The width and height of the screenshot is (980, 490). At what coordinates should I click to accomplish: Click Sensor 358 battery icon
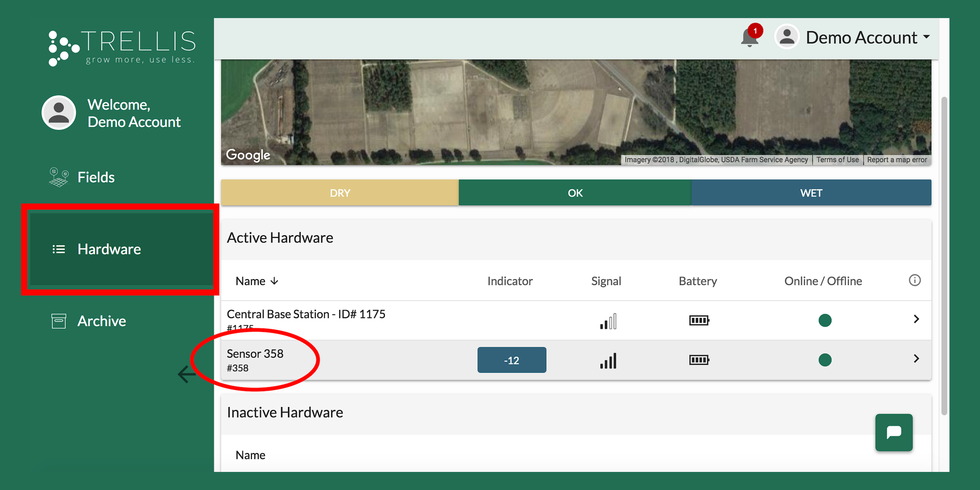tap(699, 360)
